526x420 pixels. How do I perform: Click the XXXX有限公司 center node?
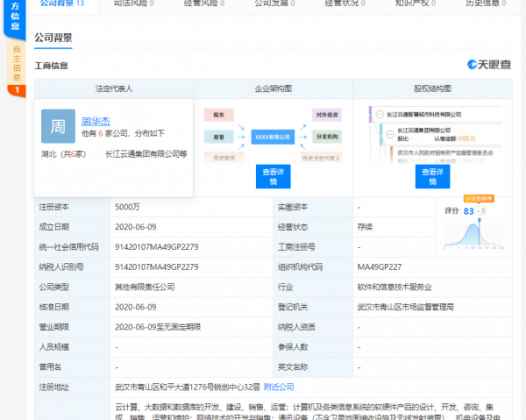pyautogui.click(x=273, y=137)
